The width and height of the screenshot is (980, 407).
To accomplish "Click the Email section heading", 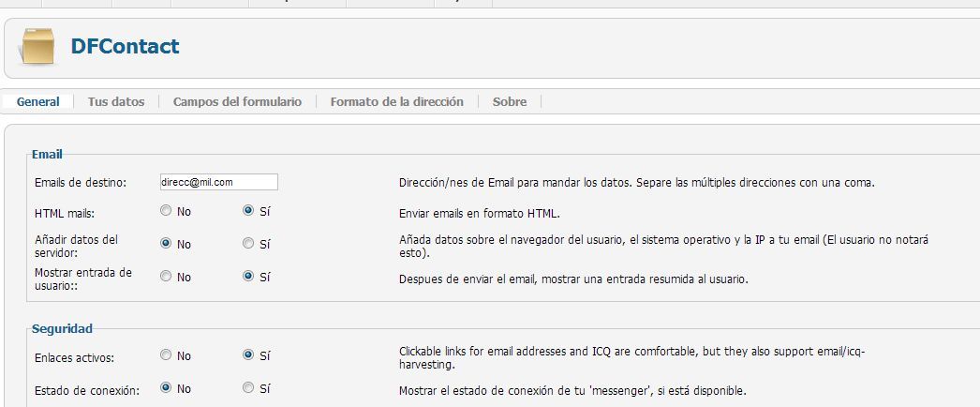I will tap(47, 154).
